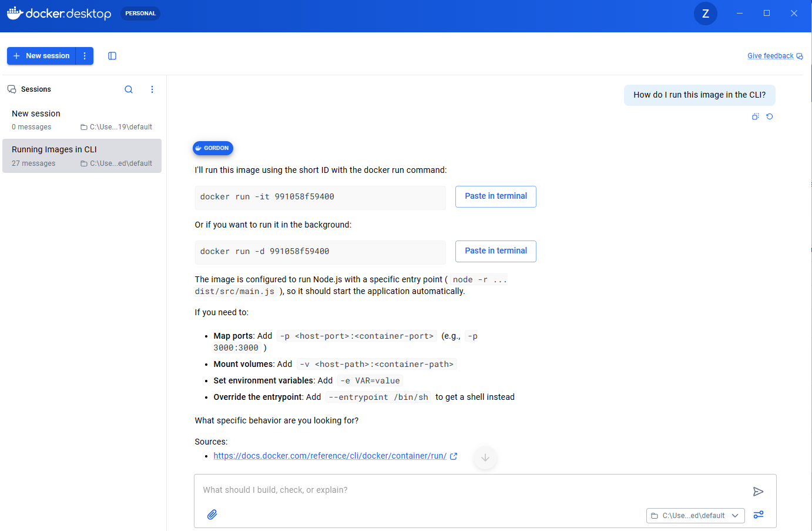Paste docker run -d command in terminal
Viewport: 812px width, 531px height.
coord(496,251)
